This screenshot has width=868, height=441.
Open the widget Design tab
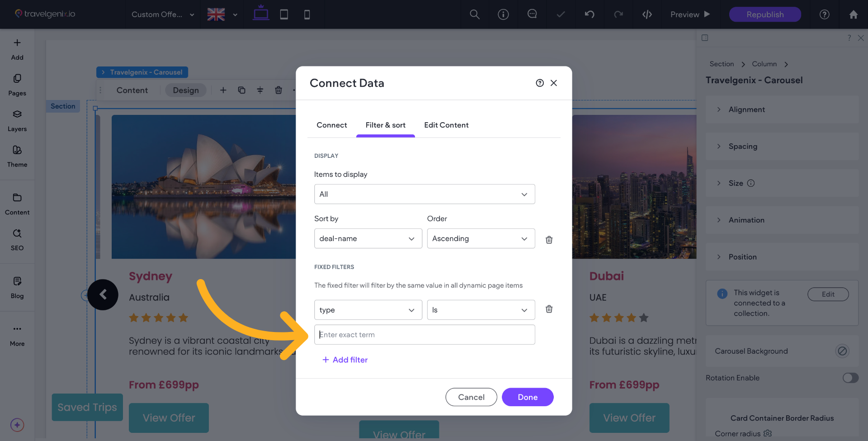186,90
